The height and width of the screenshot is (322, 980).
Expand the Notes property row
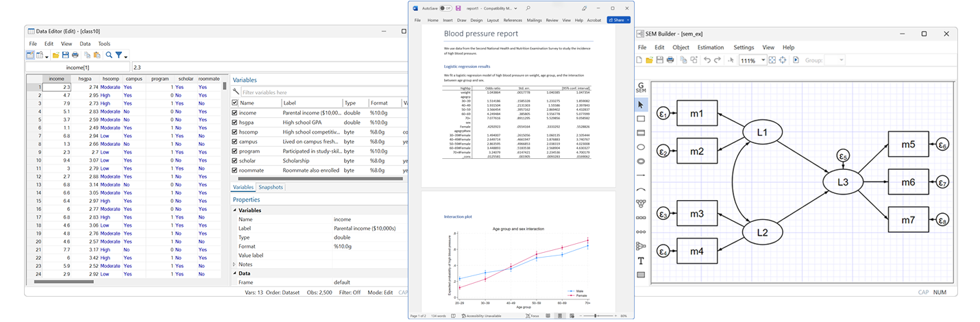pos(235,264)
